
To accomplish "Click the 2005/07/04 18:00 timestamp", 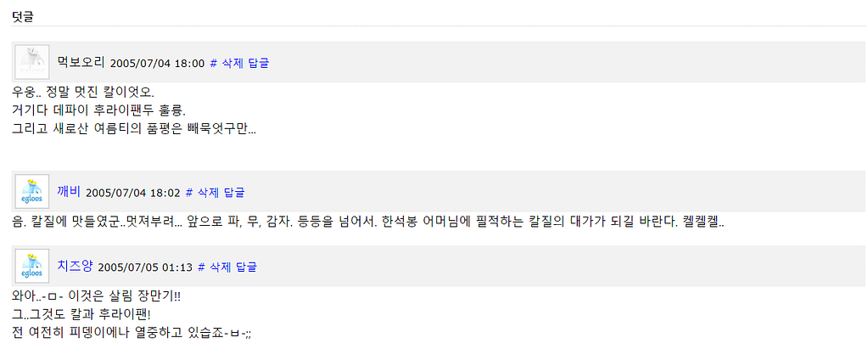I will (x=158, y=63).
